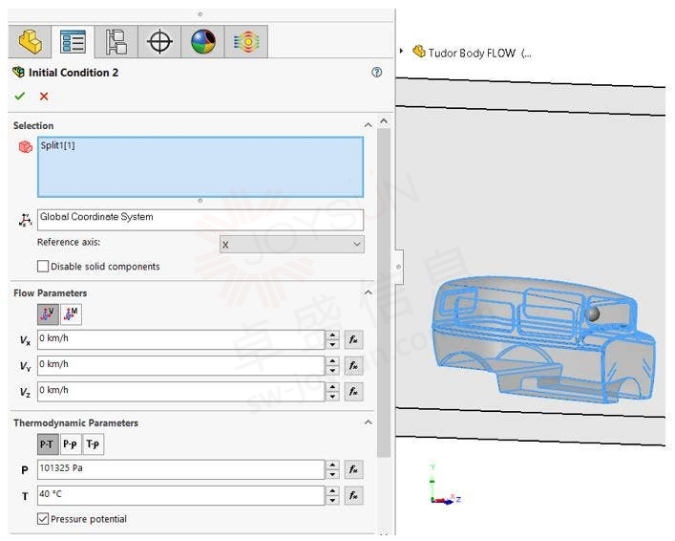Click the temperature T dependency button
The width and height of the screenshot is (675, 541).
353,495
